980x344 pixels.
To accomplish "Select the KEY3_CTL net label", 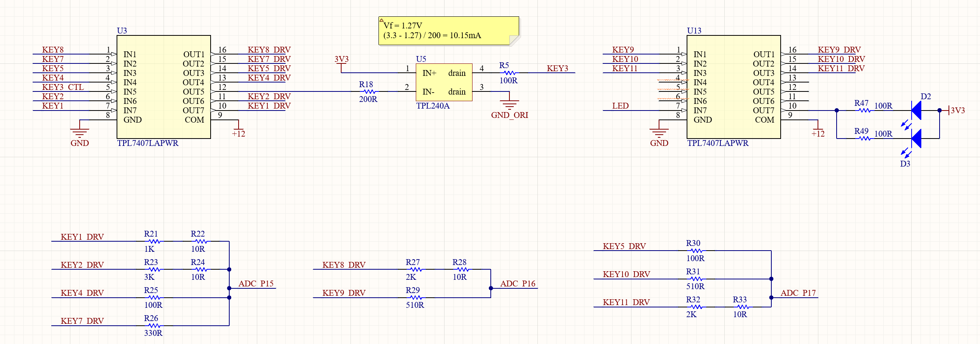I will tap(63, 87).
